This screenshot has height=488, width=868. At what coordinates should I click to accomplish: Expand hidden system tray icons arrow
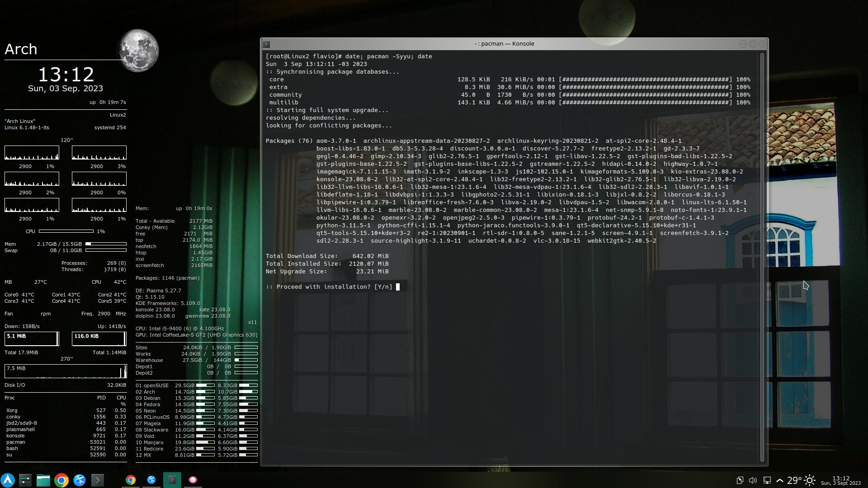pos(780,480)
